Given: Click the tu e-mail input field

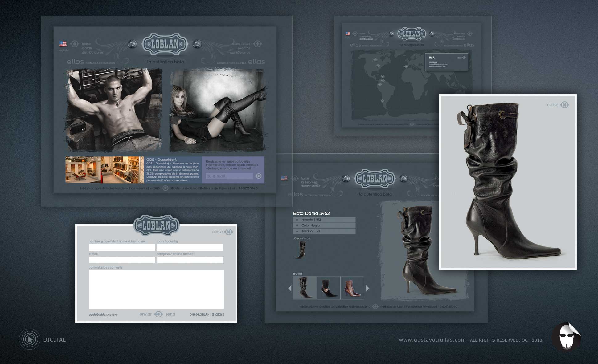Looking at the screenshot, I should 229,176.
